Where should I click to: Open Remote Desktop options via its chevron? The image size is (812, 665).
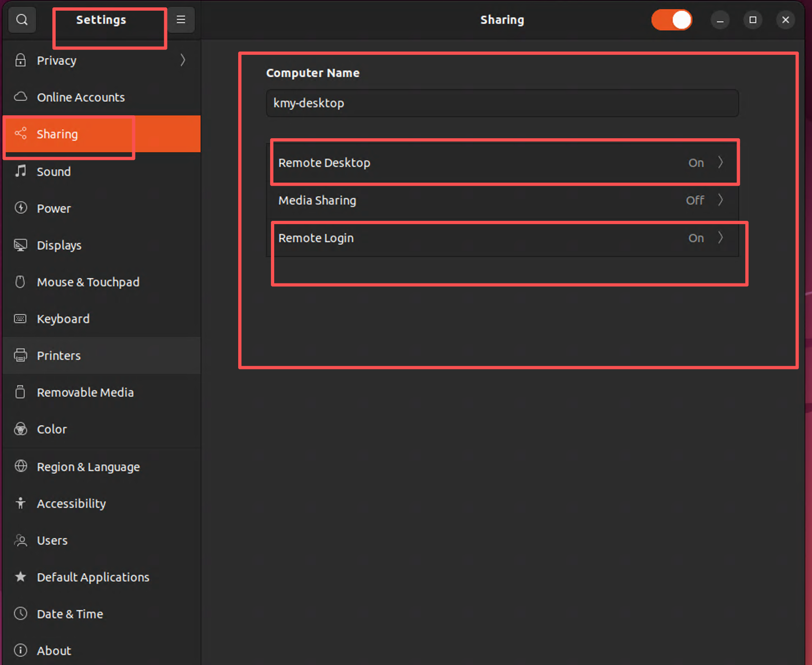click(721, 162)
